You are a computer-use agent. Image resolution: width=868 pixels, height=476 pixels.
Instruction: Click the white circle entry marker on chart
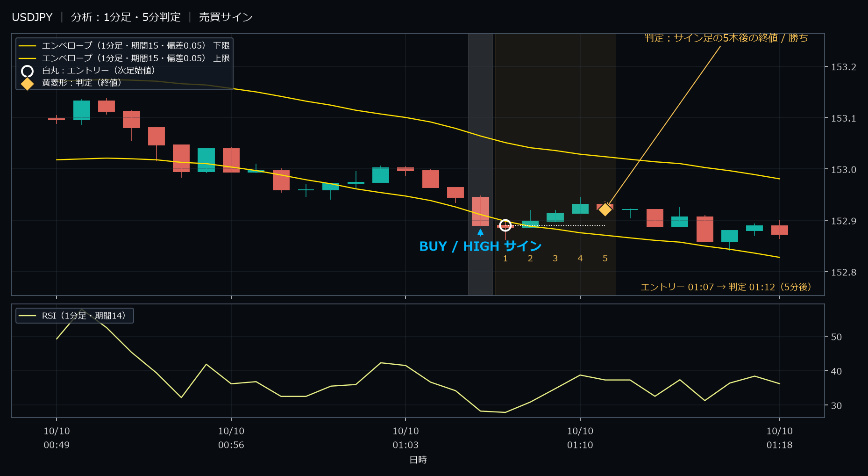tap(505, 225)
